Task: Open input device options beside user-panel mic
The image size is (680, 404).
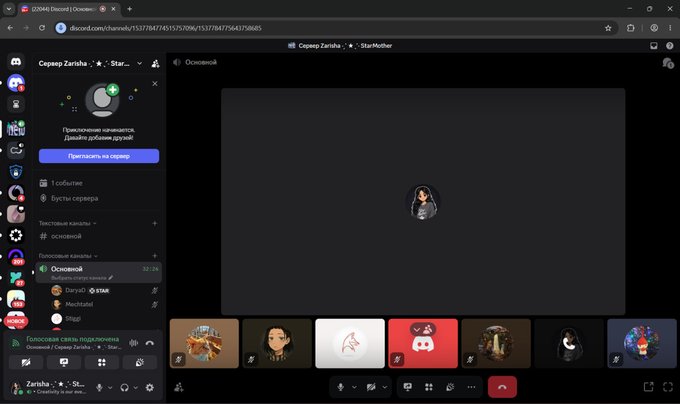Action: click(x=110, y=388)
